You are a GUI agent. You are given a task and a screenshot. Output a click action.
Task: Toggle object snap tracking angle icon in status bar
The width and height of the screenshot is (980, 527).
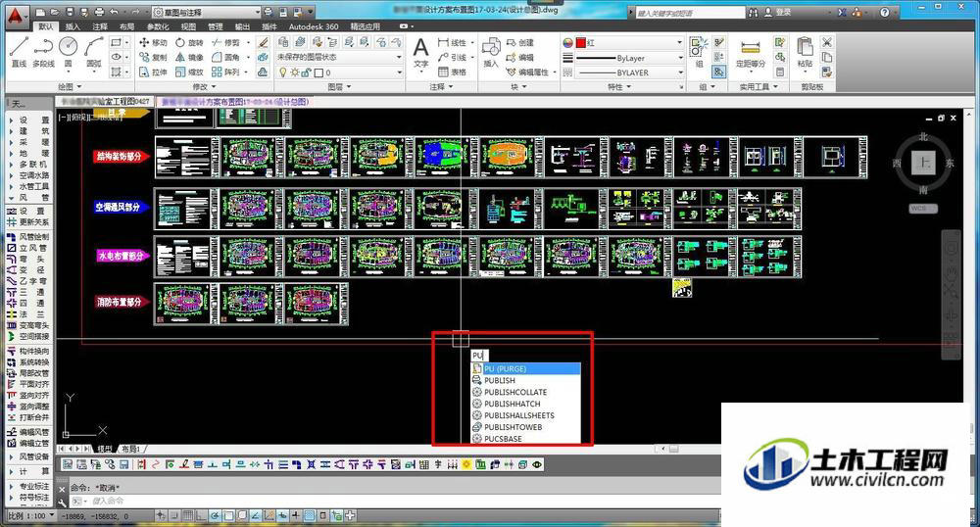coord(255,516)
